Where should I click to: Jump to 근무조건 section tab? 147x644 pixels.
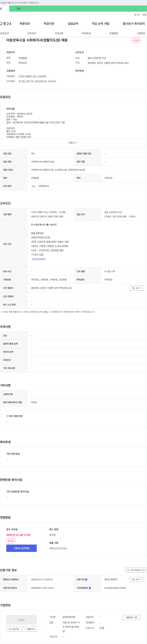point(32,33)
